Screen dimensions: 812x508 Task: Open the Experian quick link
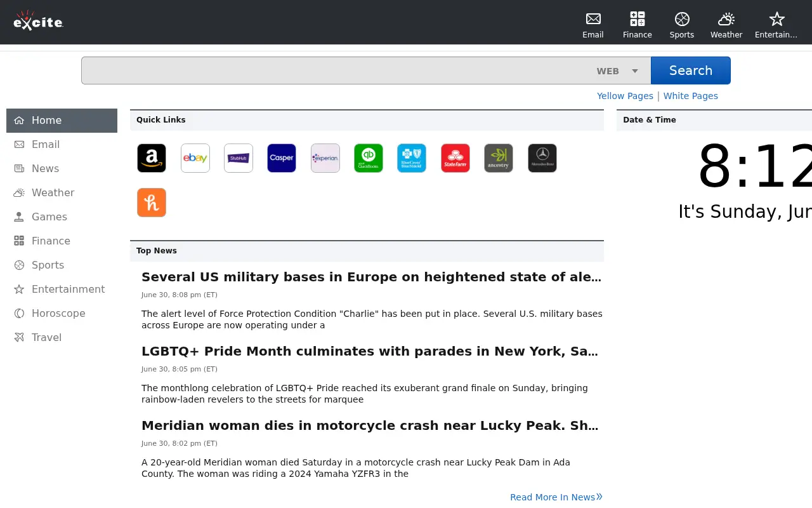[x=325, y=158]
